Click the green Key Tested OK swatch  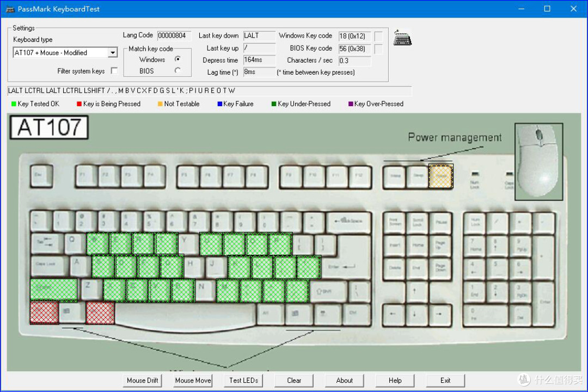14,104
